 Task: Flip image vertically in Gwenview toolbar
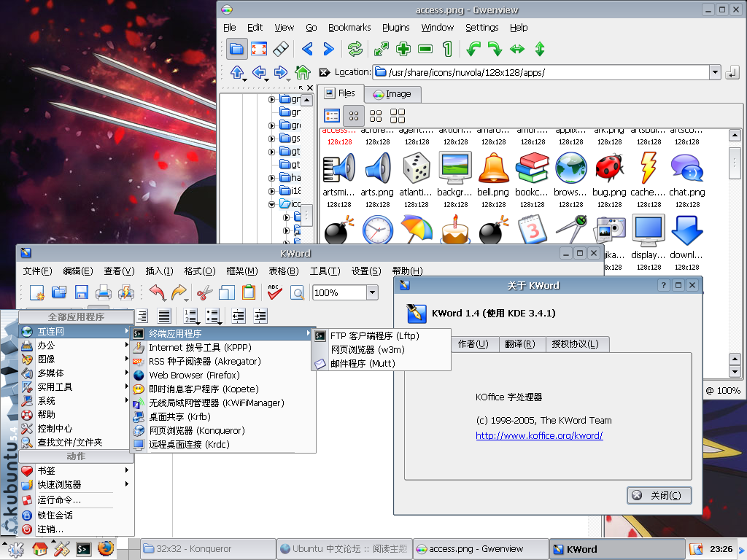[x=540, y=49]
